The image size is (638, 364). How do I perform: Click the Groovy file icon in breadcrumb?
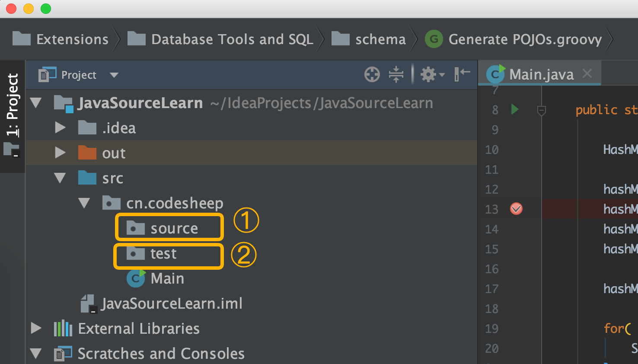(434, 39)
